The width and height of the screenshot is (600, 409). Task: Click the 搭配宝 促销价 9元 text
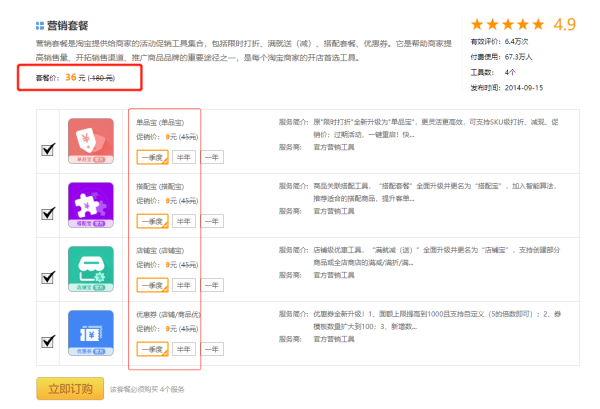point(167,200)
